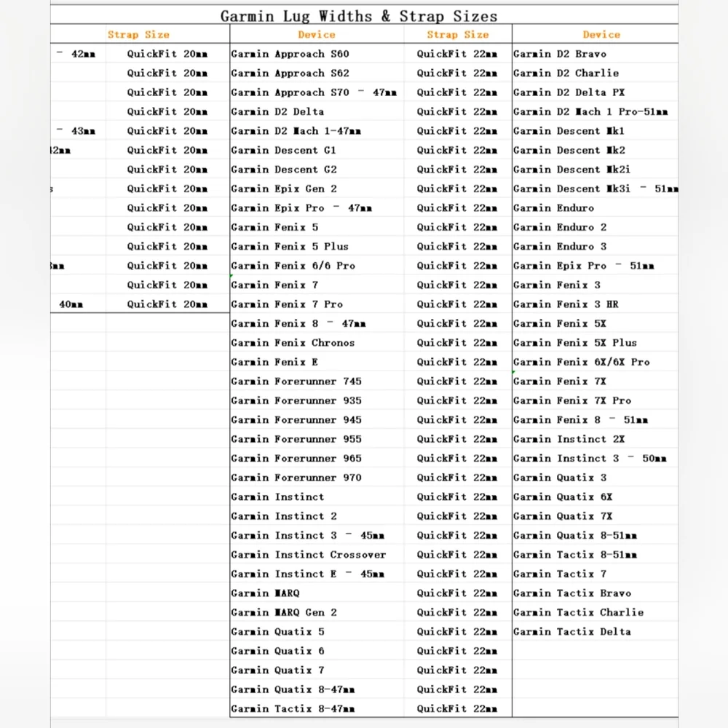This screenshot has width=728, height=728.
Task: Click the "Garmin Forerunner 955" cell
Action: tap(317, 439)
